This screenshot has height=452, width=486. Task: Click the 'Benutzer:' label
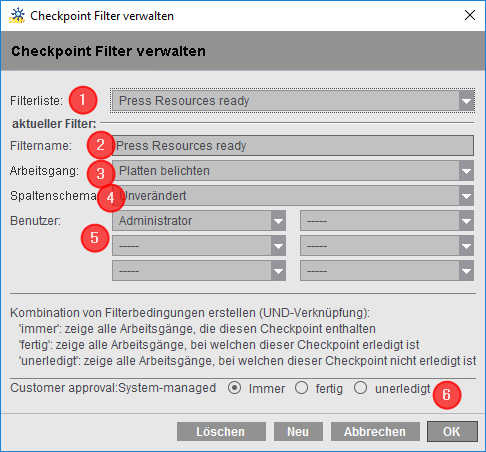(x=35, y=221)
